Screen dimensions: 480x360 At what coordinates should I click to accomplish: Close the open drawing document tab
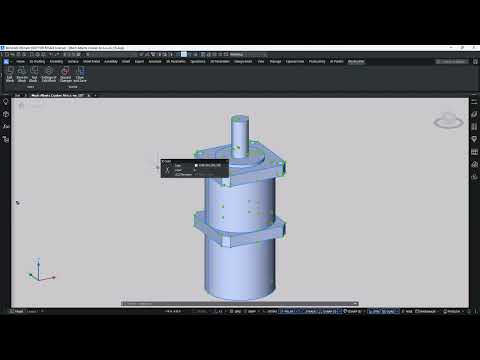pyautogui.click(x=89, y=95)
